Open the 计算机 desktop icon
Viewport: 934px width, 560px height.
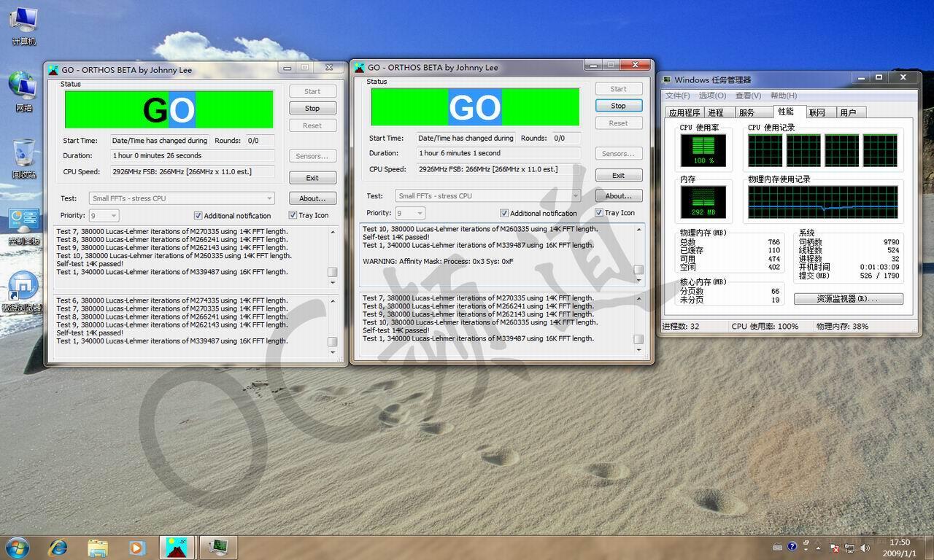[x=23, y=25]
